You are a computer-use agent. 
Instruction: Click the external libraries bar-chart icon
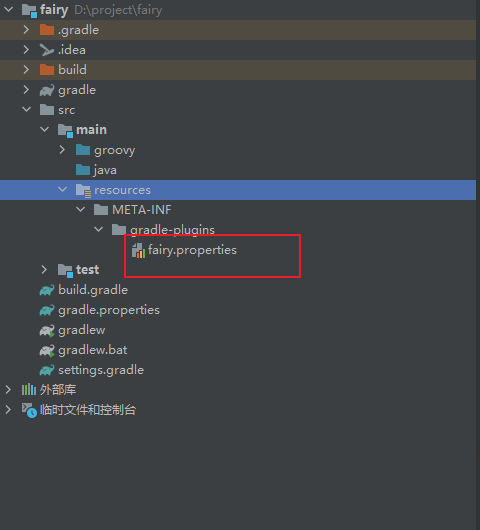(x=29, y=390)
